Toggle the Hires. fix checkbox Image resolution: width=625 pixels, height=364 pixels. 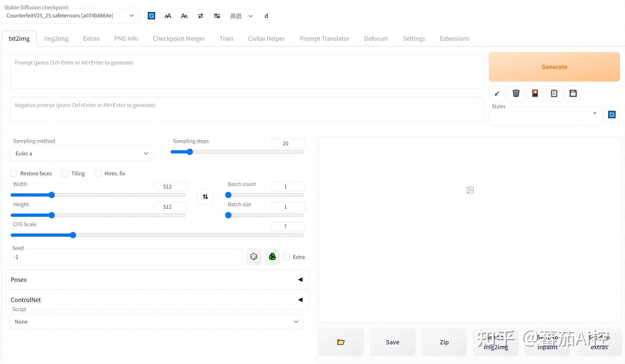click(98, 173)
